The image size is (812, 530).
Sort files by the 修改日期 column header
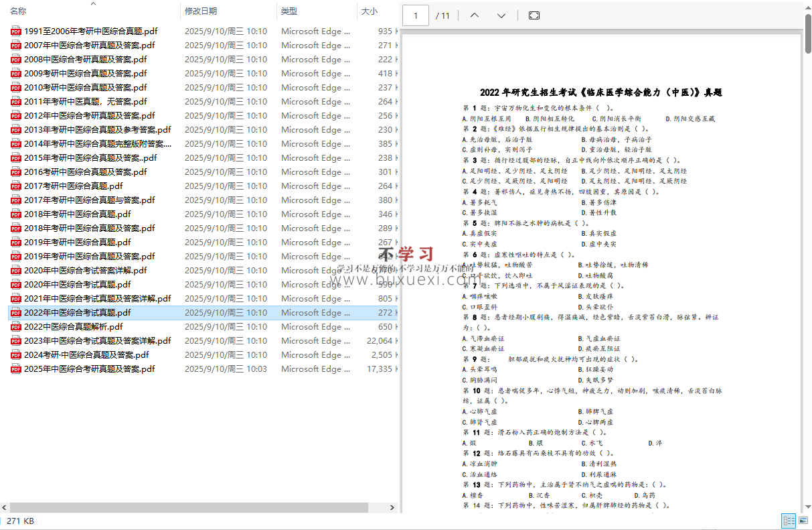198,11
